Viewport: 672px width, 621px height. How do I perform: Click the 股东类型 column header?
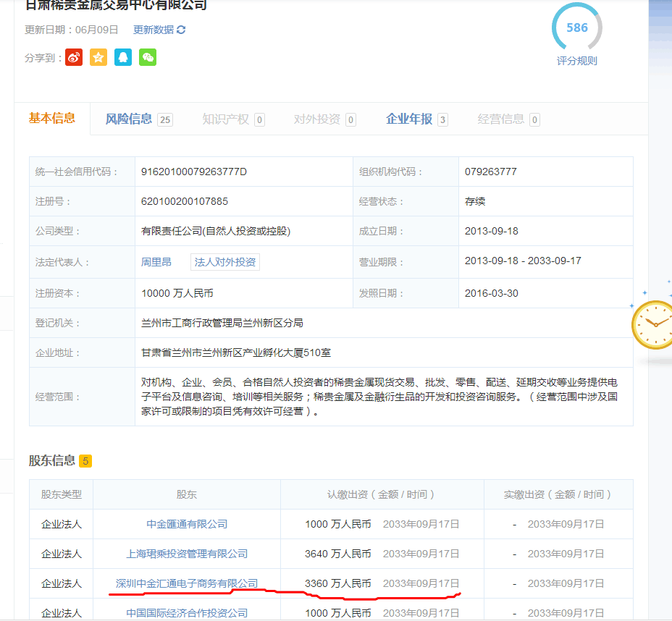(62, 494)
